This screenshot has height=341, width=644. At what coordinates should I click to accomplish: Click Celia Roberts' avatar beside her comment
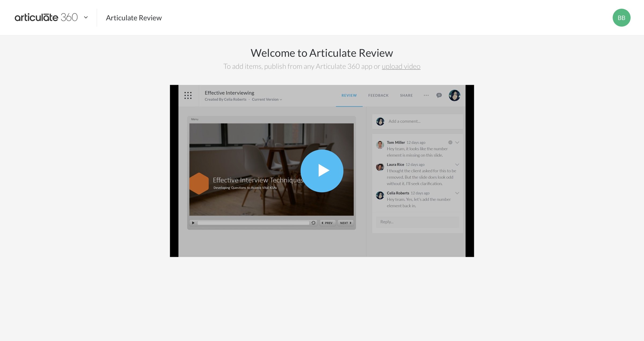point(380,195)
